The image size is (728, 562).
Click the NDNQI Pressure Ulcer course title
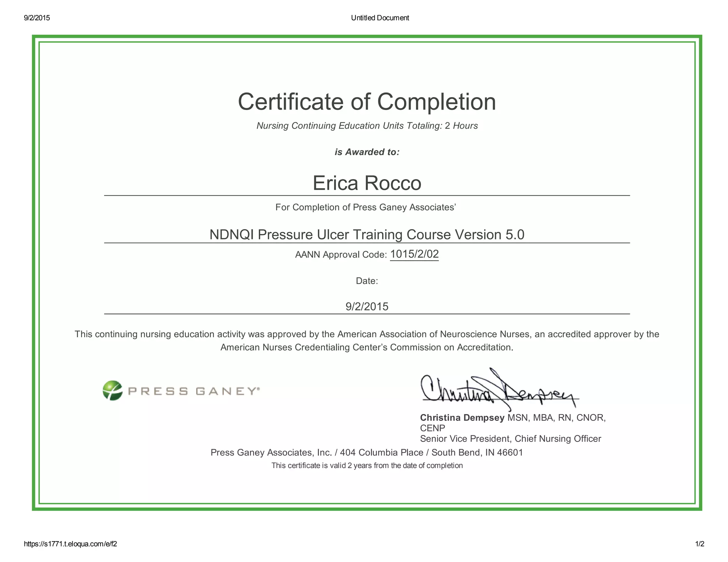coord(366,235)
